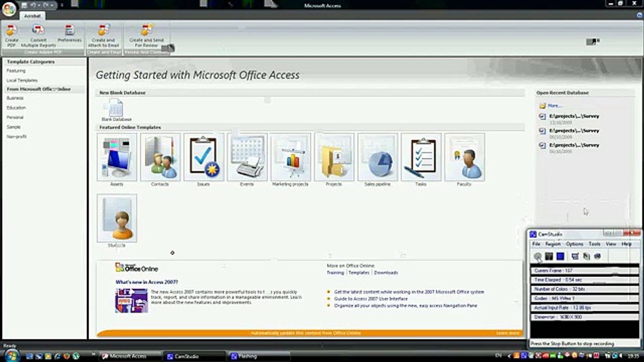Click Learn more on orange bar
The height and width of the screenshot is (362, 644).
pyautogui.click(x=508, y=333)
